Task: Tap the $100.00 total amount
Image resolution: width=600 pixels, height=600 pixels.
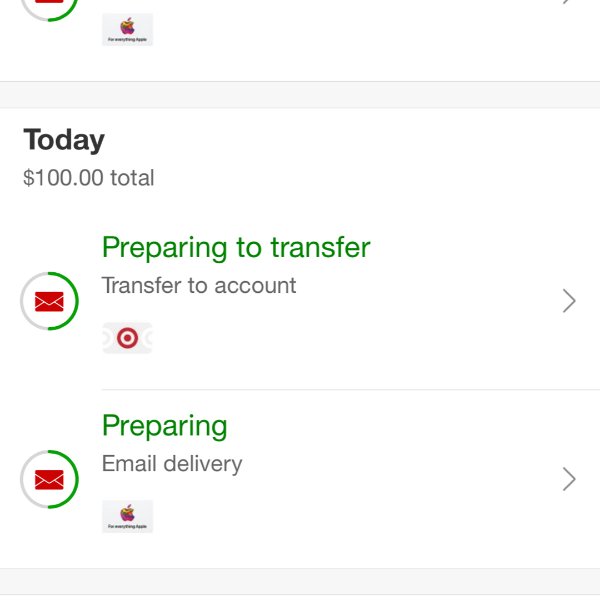Action: (x=89, y=178)
